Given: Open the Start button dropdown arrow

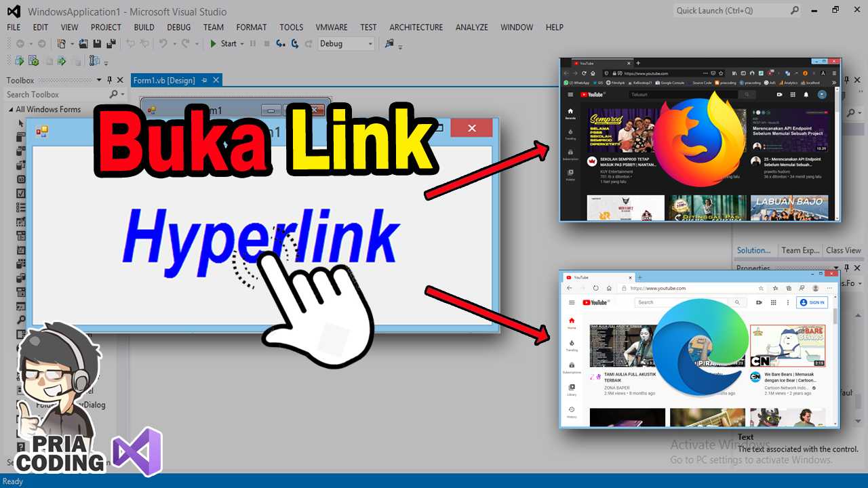Looking at the screenshot, I should 241,43.
